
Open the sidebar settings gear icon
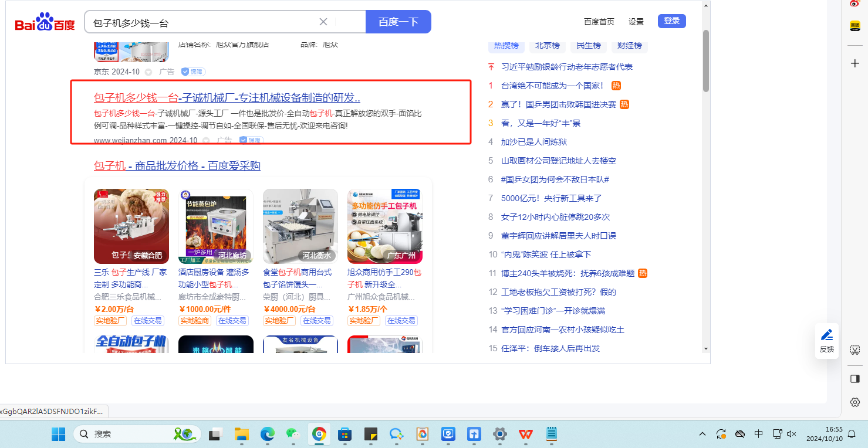tap(855, 402)
